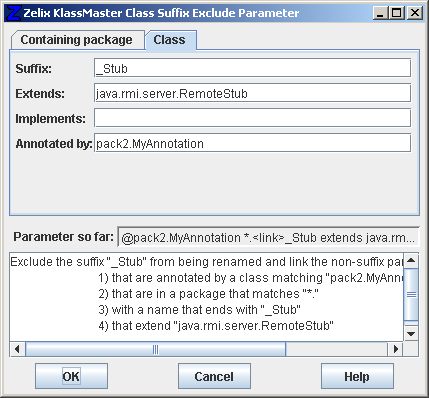Click the vertical scrollbar thumb
The width and height of the screenshot is (429, 398).
[411, 295]
